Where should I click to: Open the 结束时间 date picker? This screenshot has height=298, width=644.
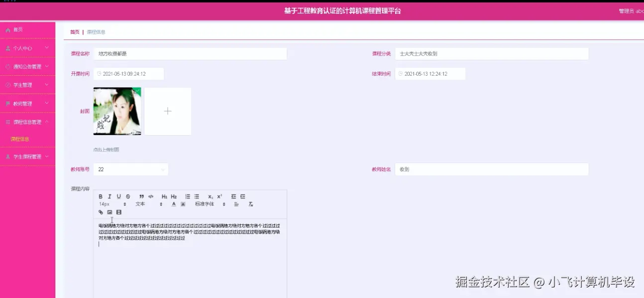tap(430, 74)
